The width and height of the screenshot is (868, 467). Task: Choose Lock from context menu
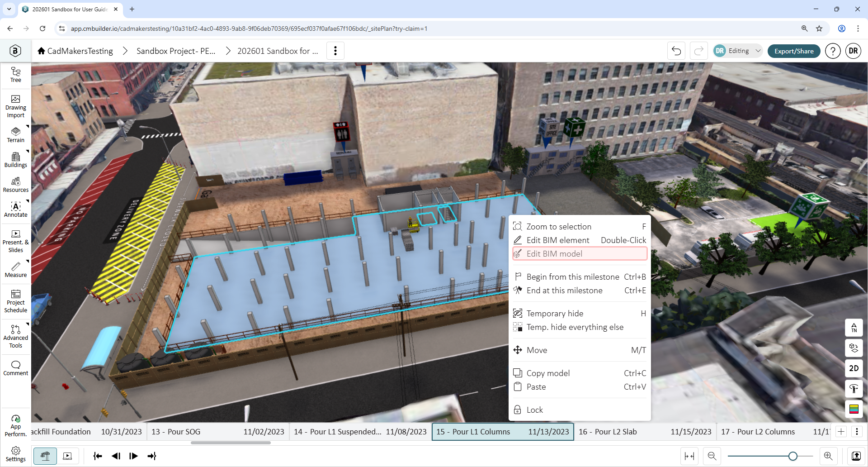(x=580, y=410)
